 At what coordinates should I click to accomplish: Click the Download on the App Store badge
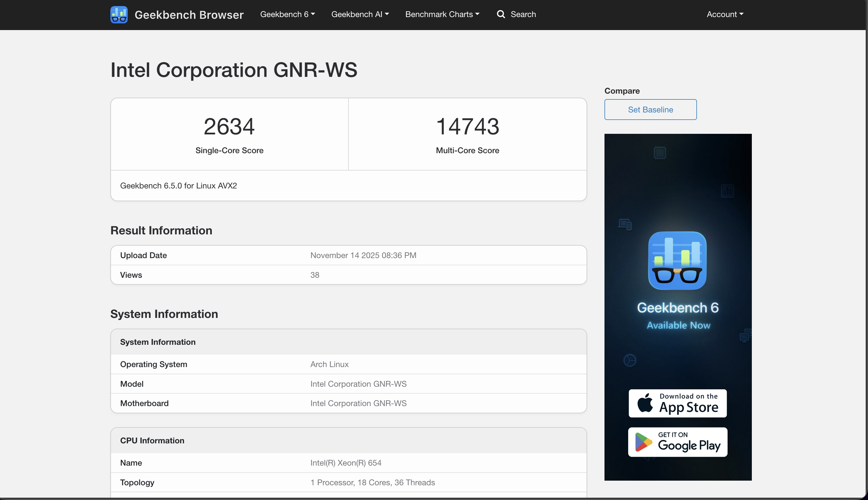click(x=677, y=403)
